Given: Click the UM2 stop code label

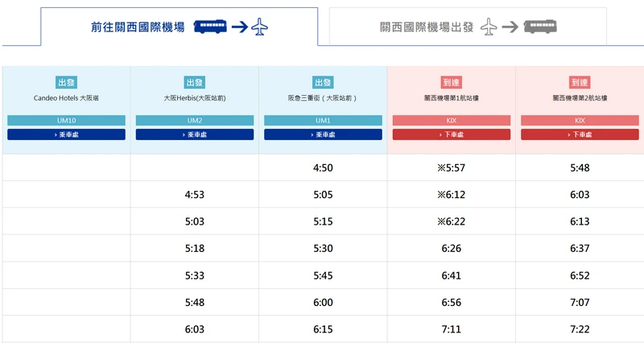Looking at the screenshot, I should tap(195, 120).
